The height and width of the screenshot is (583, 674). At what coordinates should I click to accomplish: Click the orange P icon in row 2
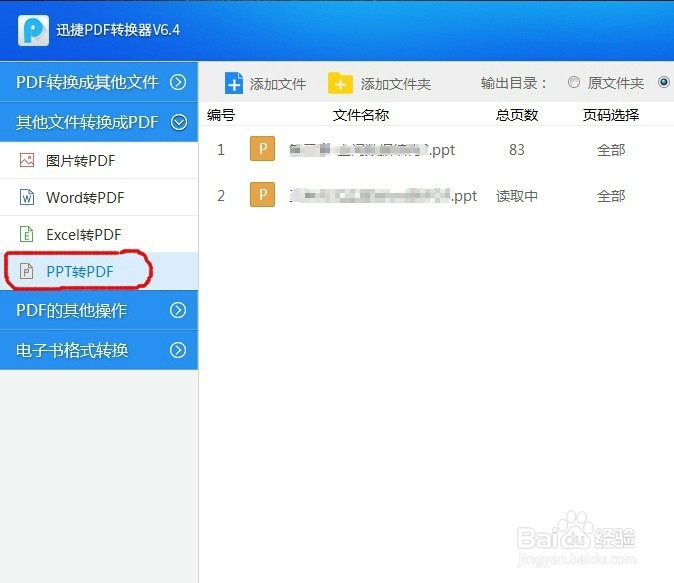click(x=262, y=195)
